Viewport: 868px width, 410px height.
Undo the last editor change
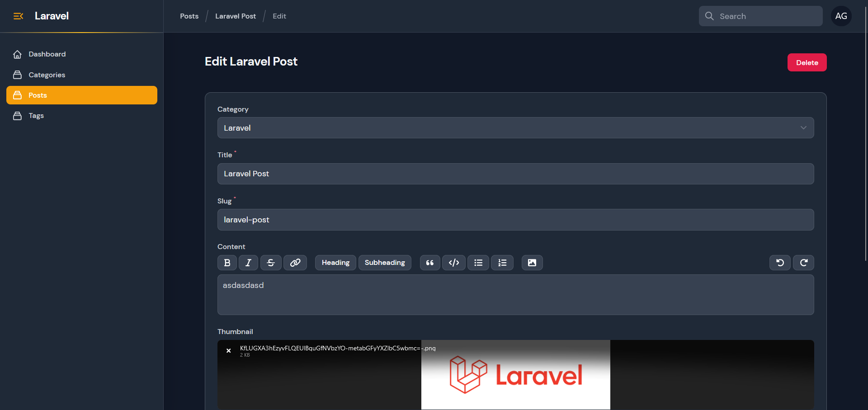coord(780,263)
